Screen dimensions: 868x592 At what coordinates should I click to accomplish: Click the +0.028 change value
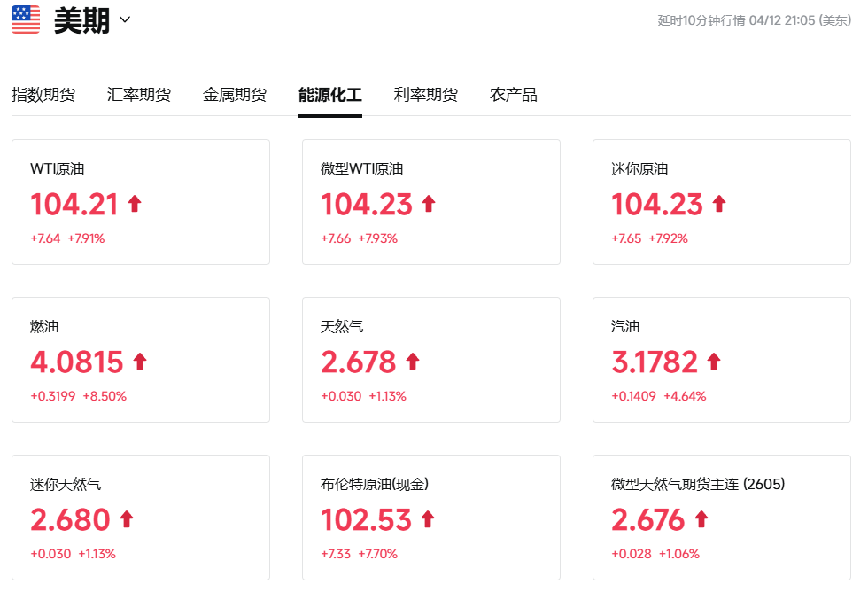coord(632,555)
